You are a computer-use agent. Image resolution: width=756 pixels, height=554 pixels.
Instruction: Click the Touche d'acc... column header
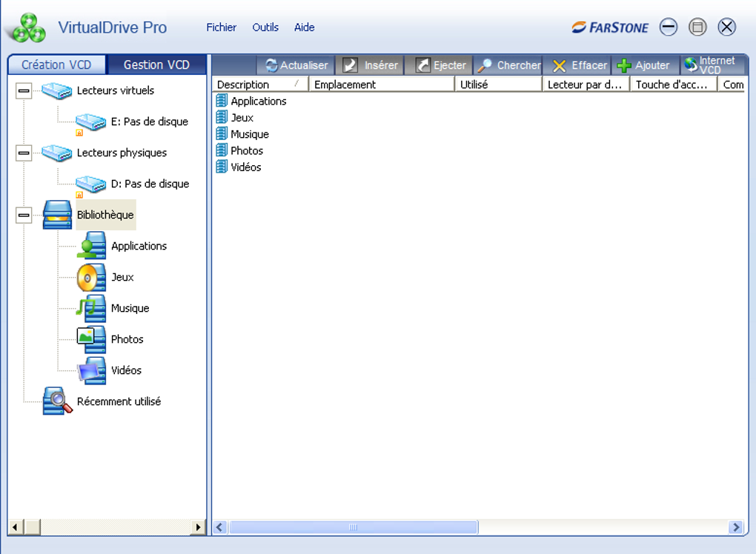click(x=674, y=84)
